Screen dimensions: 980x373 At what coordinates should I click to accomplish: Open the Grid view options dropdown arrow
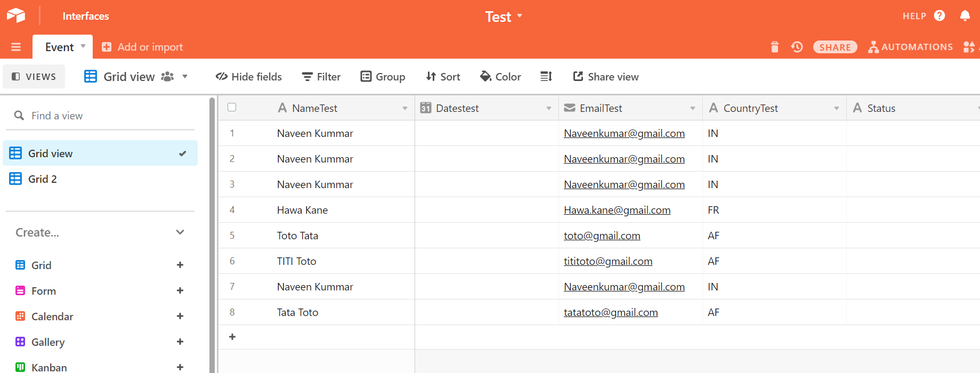click(185, 77)
